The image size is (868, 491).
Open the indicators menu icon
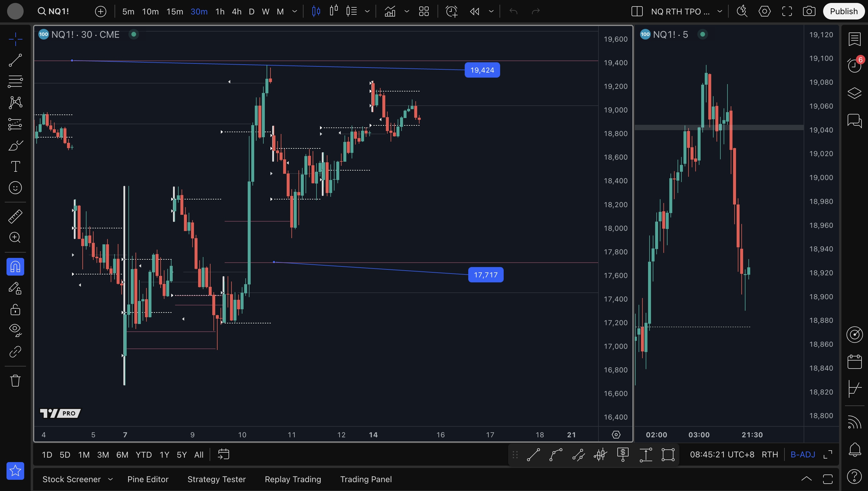[390, 12]
